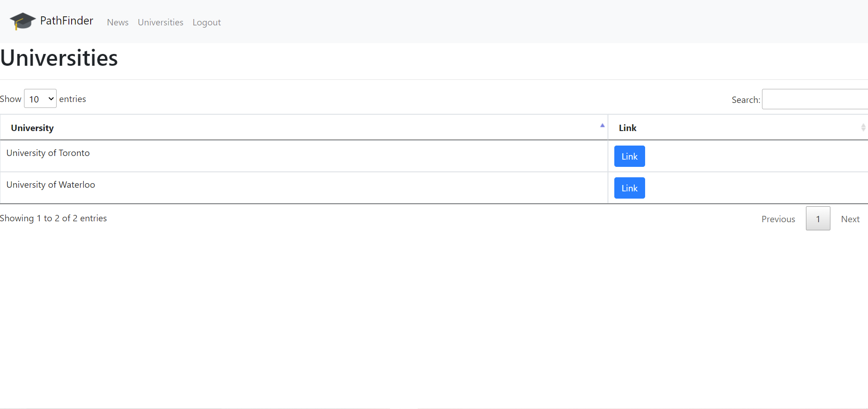The image size is (868, 409).
Task: Sort by the Link column header
Action: click(x=627, y=128)
